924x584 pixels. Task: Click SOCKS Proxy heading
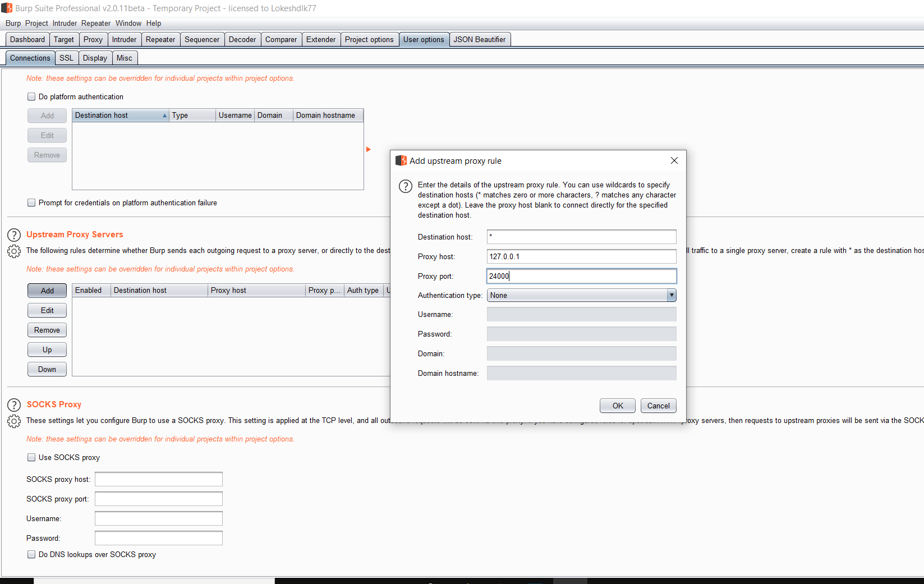pyautogui.click(x=54, y=404)
